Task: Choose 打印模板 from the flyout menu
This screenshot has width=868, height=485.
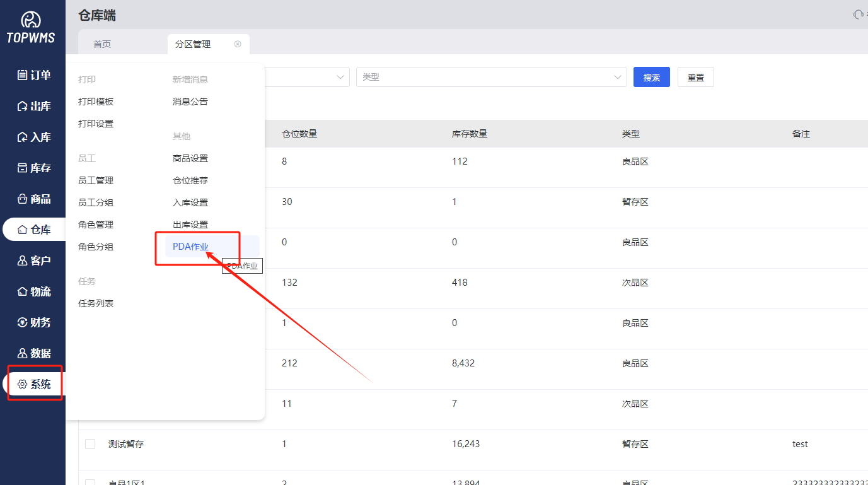Action: tap(96, 102)
